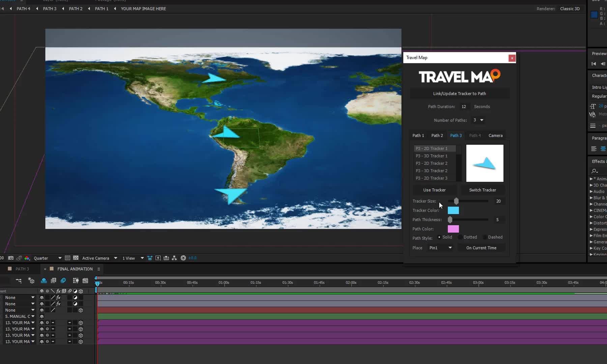The image size is (607, 364).
Task: Open the pink Path Color swatch
Action: tap(453, 229)
